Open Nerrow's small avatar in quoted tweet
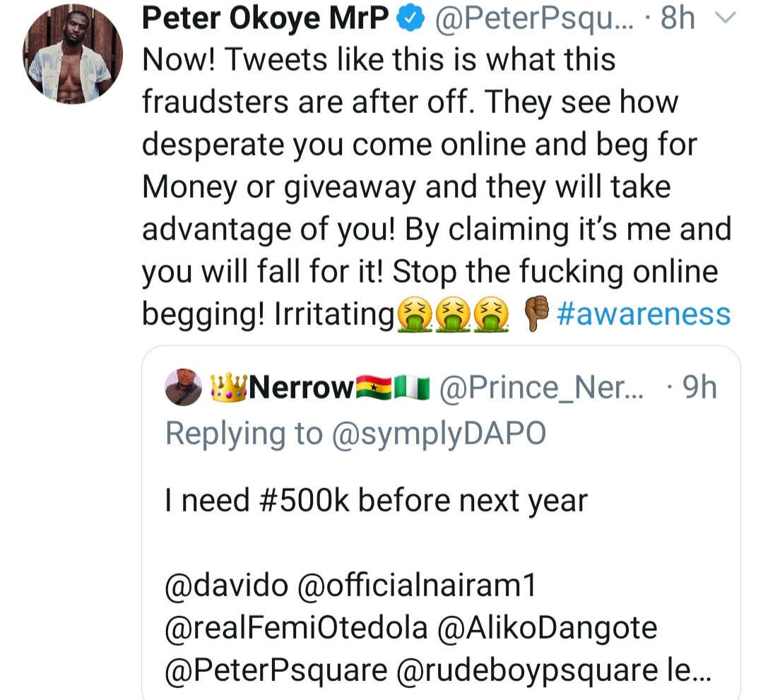763x700 pixels. click(x=183, y=388)
